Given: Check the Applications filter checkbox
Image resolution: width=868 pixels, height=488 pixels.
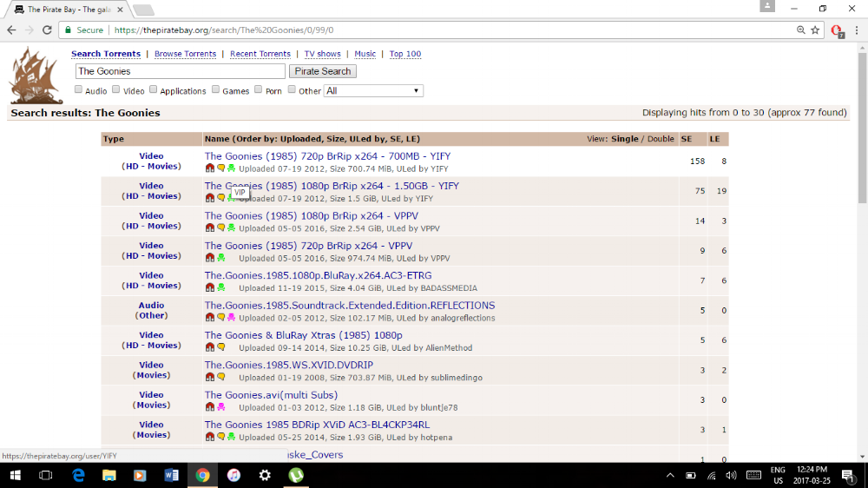Looking at the screenshot, I should click(x=154, y=89).
